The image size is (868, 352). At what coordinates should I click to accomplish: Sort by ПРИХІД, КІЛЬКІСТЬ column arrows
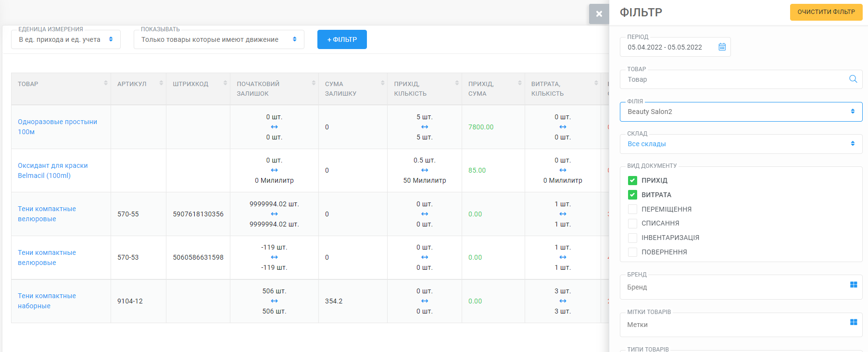coord(457,83)
